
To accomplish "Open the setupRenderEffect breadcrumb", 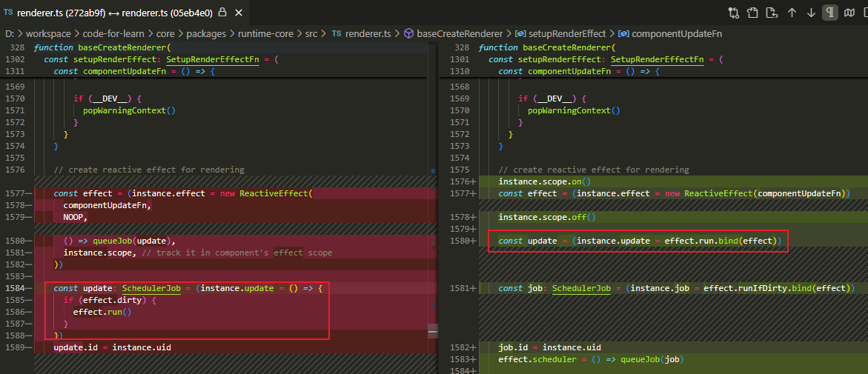I will [567, 34].
